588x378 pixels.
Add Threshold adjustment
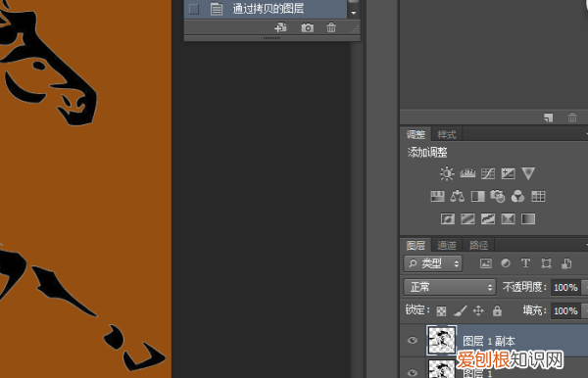pos(488,218)
